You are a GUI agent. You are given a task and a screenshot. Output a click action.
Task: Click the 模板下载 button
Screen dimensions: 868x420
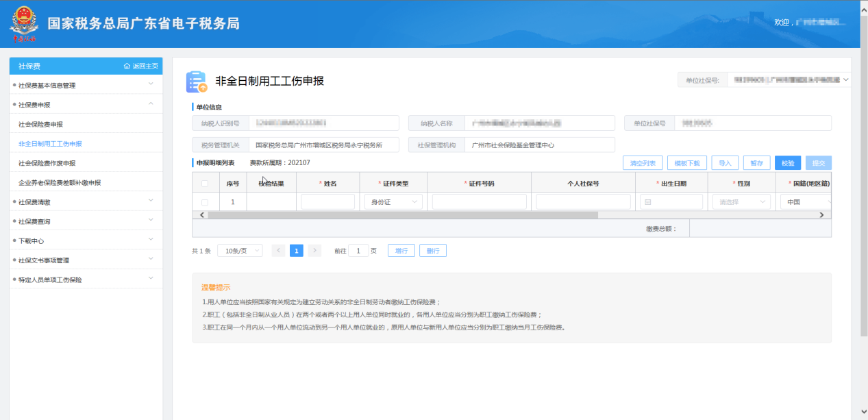point(686,163)
